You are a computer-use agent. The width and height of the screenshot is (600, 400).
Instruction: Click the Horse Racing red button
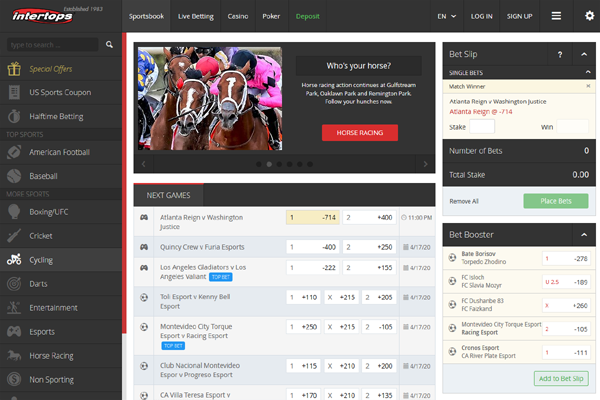[x=360, y=133]
